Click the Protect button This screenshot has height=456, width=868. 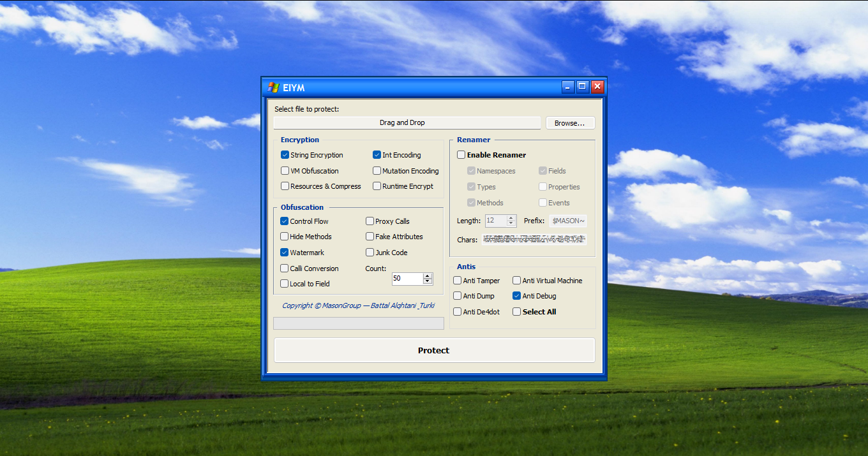[434, 350]
